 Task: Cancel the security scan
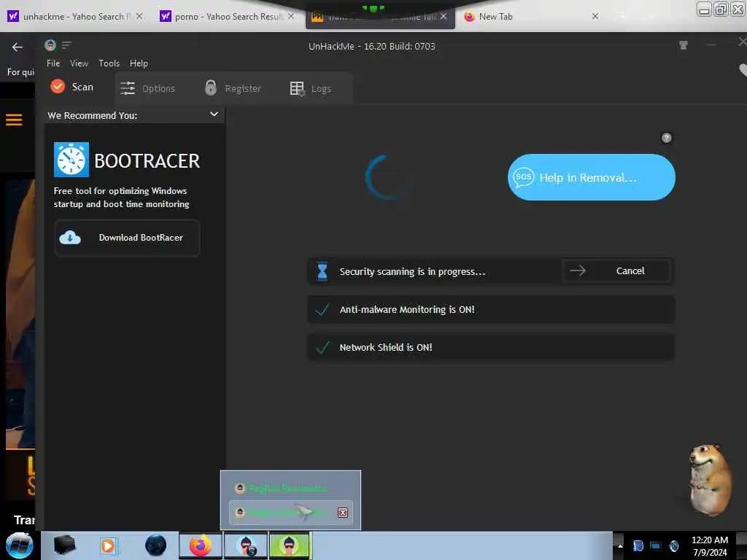point(617,271)
